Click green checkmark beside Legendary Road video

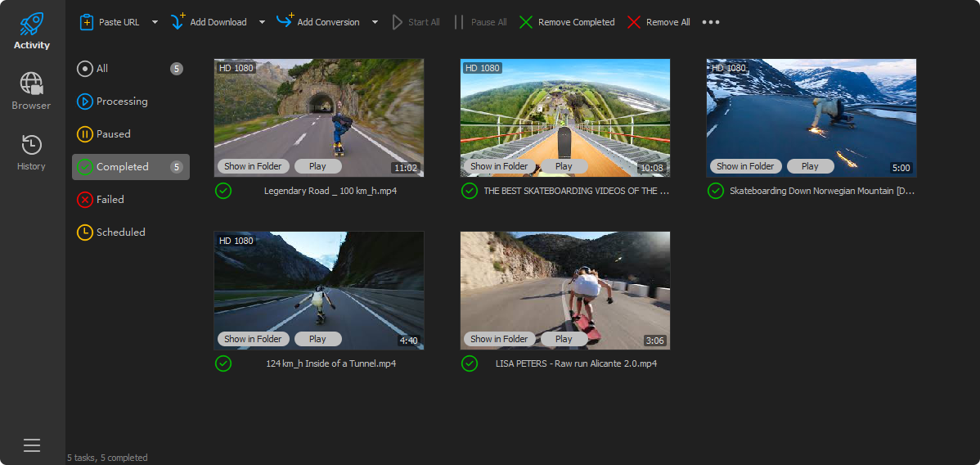[223, 191]
